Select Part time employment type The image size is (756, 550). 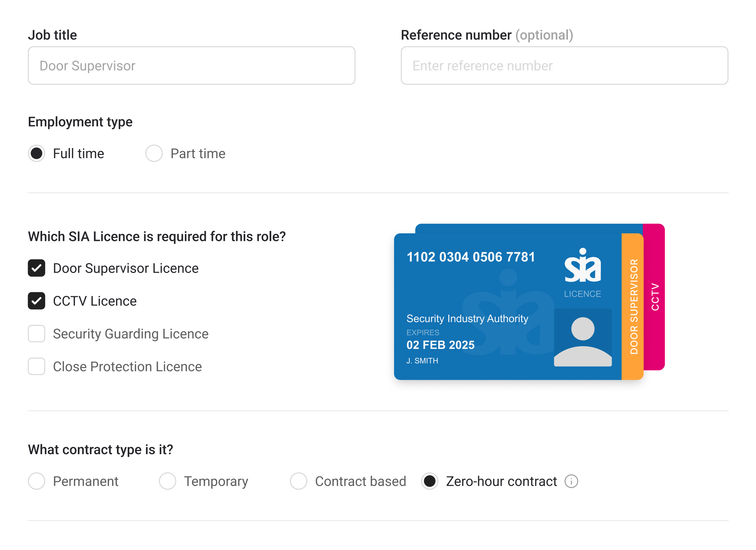(x=154, y=154)
